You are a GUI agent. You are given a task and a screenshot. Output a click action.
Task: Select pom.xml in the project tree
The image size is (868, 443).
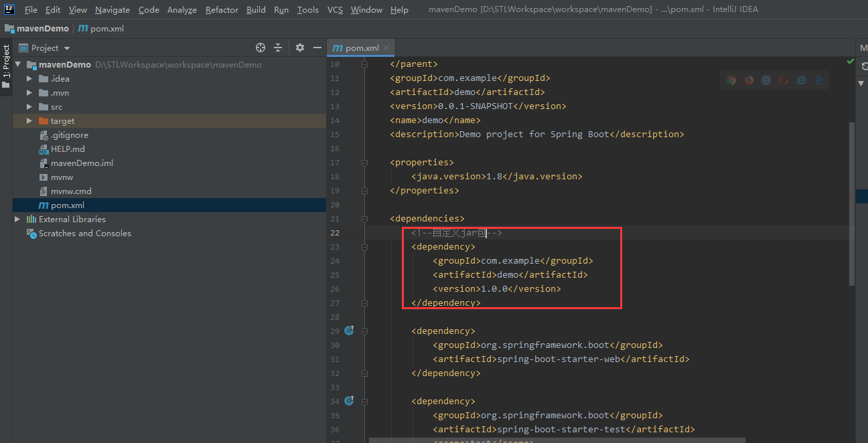(68, 205)
